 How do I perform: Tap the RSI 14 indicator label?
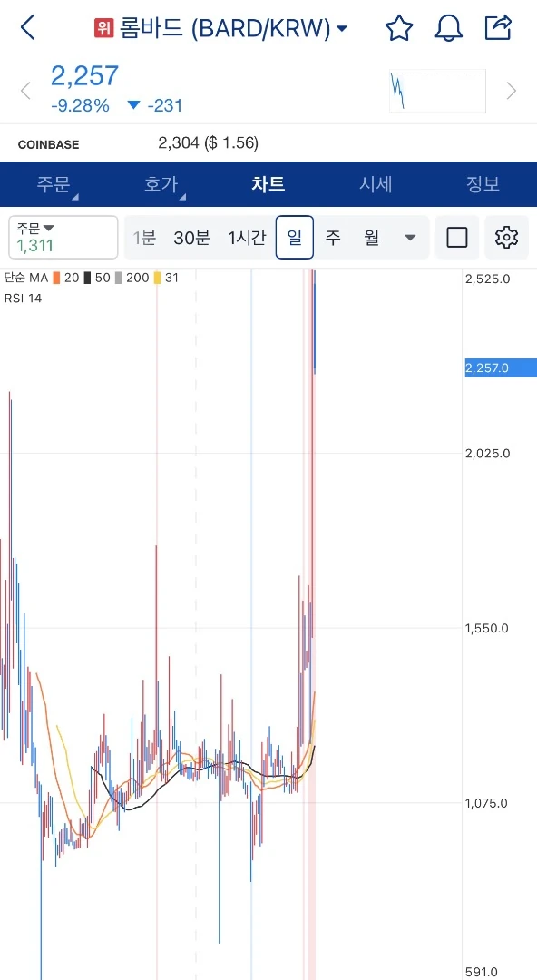point(23,299)
